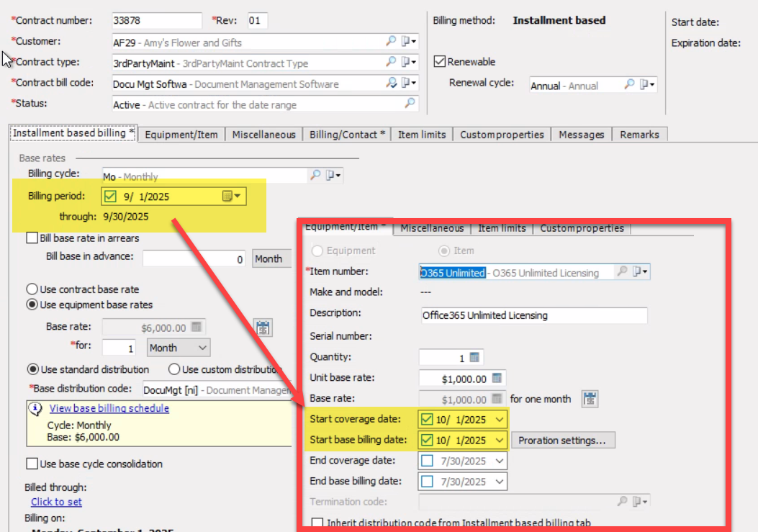
Task: Open the base rate Month unit dropdown
Action: tap(179, 348)
